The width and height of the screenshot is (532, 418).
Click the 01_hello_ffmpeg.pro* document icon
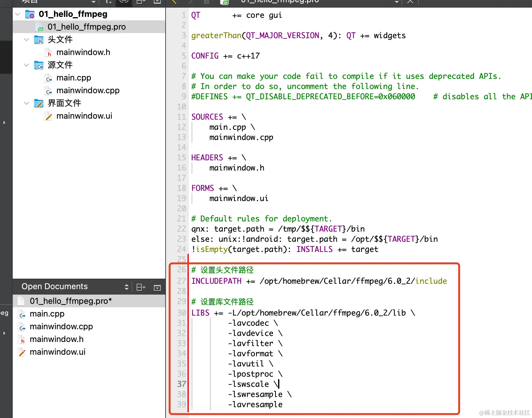tap(21, 301)
